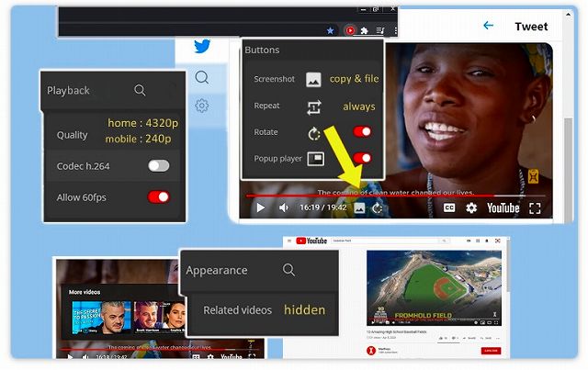Click the Repeat loop icon

[x=314, y=107]
